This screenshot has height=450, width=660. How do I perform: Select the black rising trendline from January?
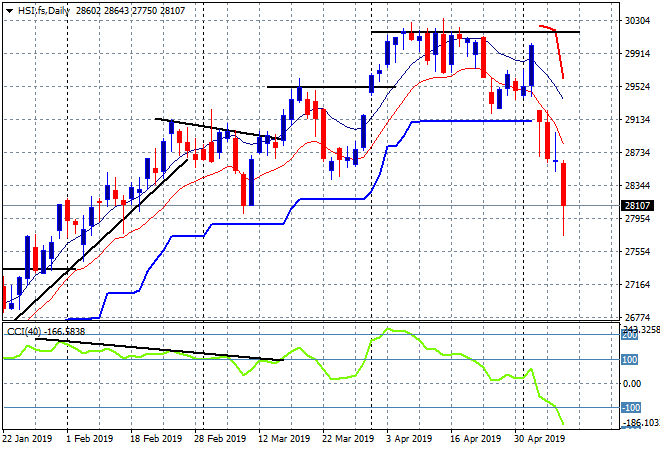pos(100,240)
